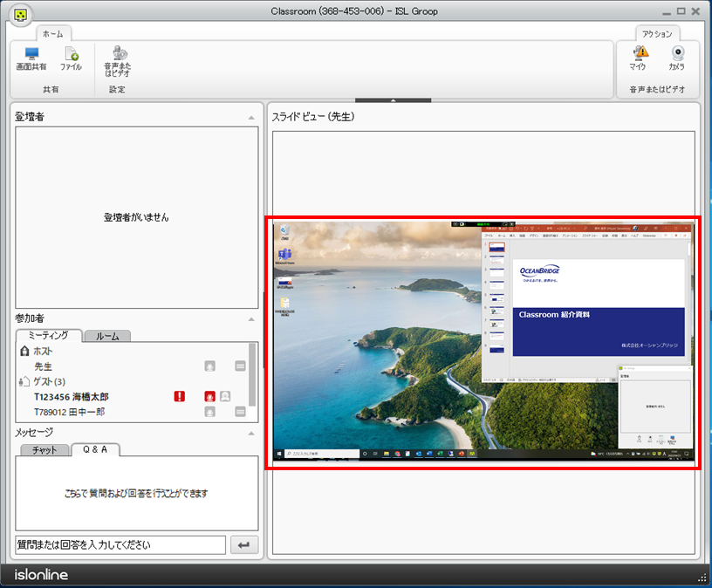Collapse the ribbon with the top arrow handle
Screen dimensions: 712x588
pos(394,100)
